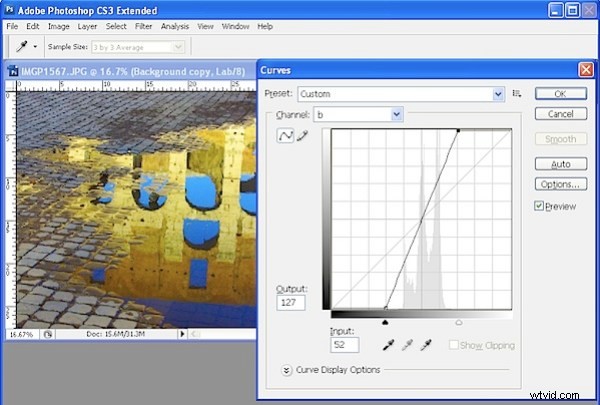600x405 pixels.
Task: Select the gray point eyedropper
Action: coord(407,345)
